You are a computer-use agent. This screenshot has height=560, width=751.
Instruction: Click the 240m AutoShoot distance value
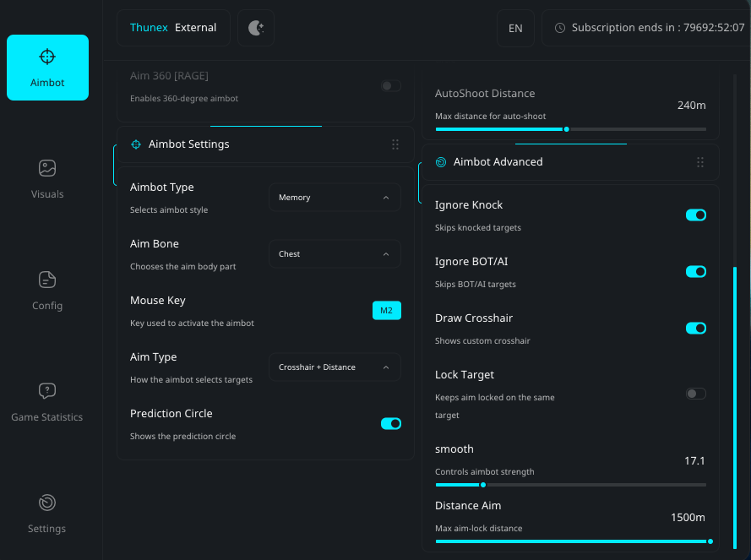[692, 106]
